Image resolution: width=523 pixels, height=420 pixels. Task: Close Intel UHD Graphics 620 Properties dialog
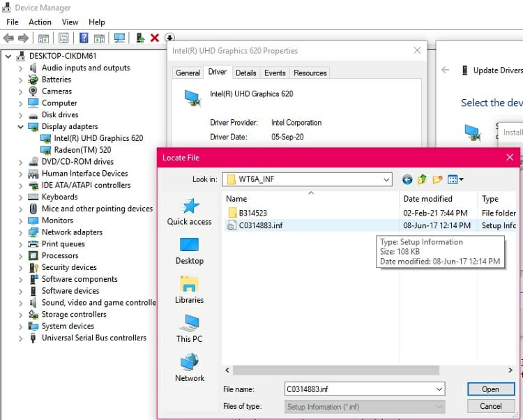click(x=417, y=50)
